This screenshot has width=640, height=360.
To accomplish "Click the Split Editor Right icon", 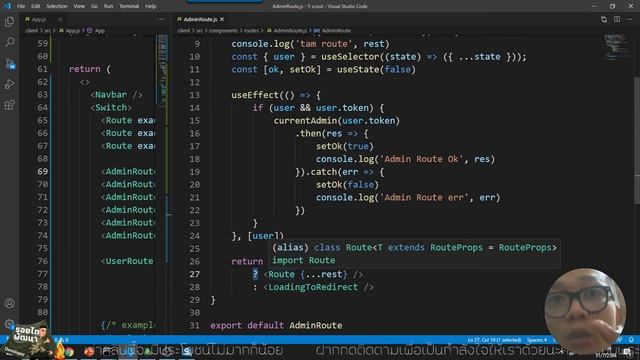I will (617, 19).
